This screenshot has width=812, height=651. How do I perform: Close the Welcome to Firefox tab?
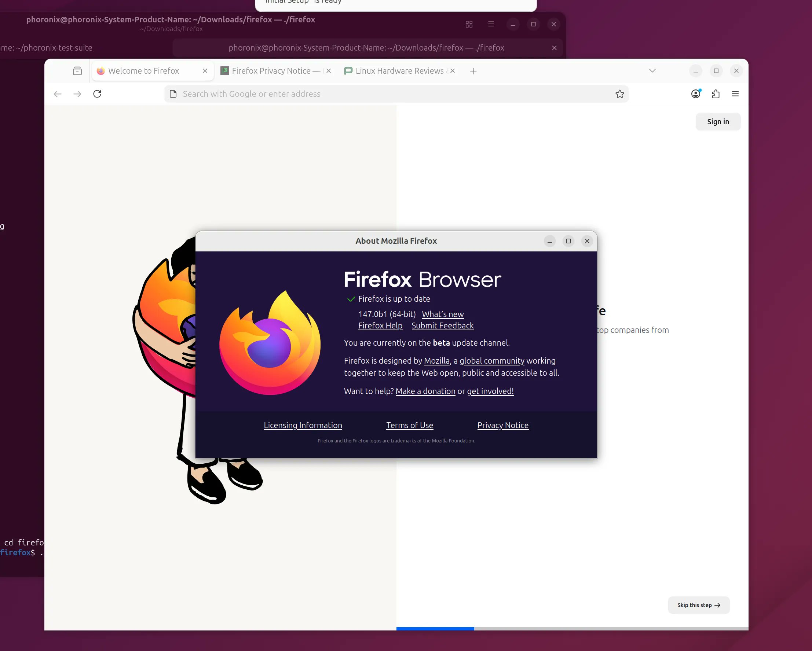coord(205,70)
